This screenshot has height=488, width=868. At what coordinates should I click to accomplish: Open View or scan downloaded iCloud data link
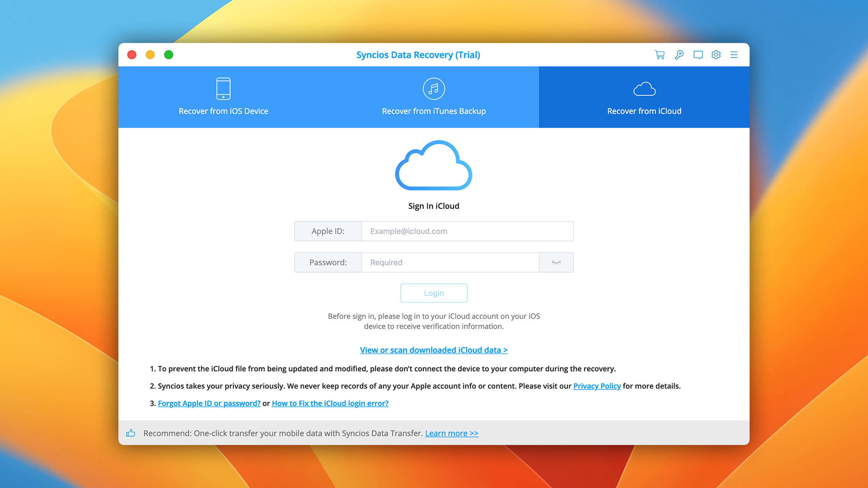point(434,350)
